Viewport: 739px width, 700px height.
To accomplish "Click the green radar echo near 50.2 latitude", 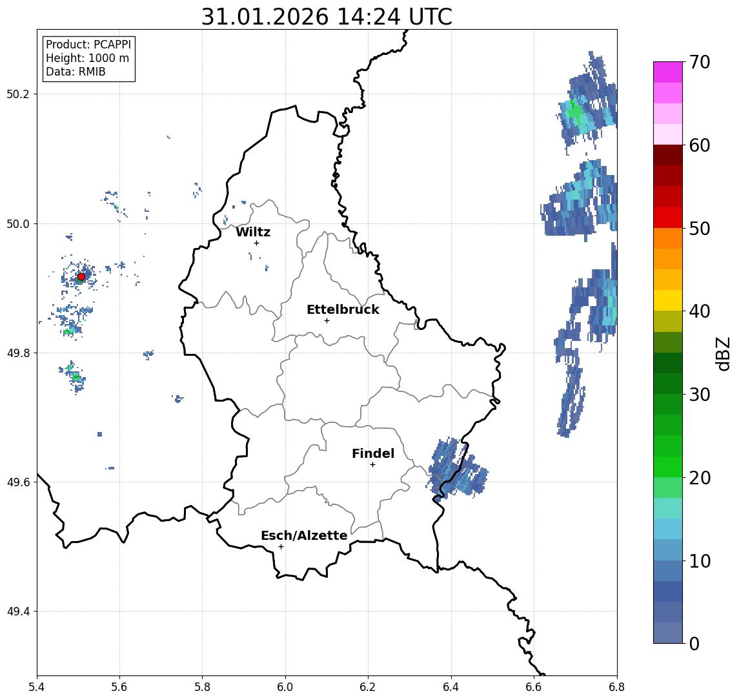I will tap(574, 112).
